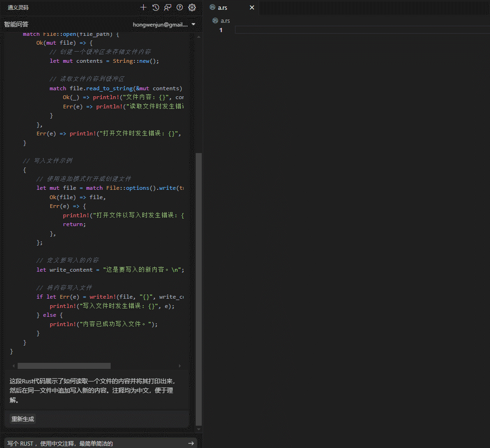Click a.rs in the breadcrumb path
The image size is (490, 448).
(x=225, y=20)
